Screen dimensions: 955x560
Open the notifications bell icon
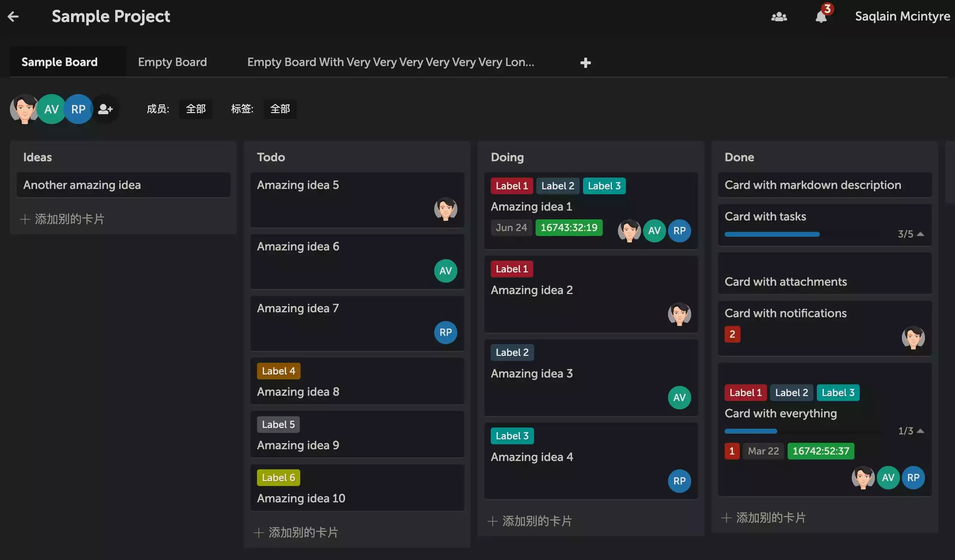pyautogui.click(x=821, y=17)
